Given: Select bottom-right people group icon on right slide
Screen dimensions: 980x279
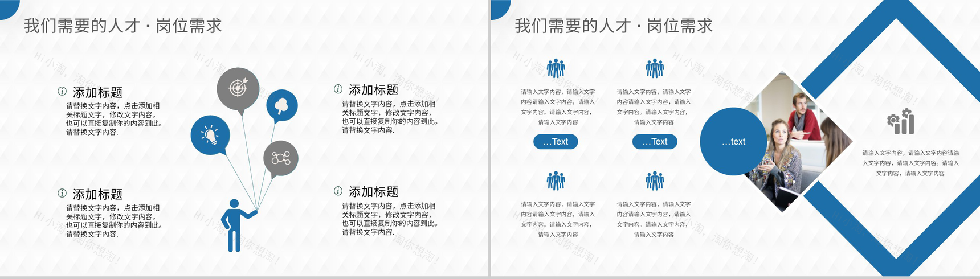Looking at the screenshot, I should pyautogui.click(x=655, y=180).
